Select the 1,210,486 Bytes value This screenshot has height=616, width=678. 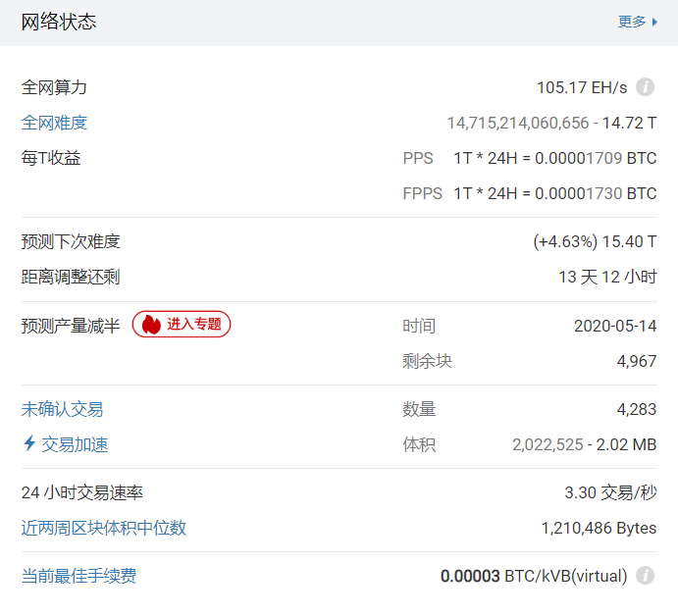click(600, 529)
